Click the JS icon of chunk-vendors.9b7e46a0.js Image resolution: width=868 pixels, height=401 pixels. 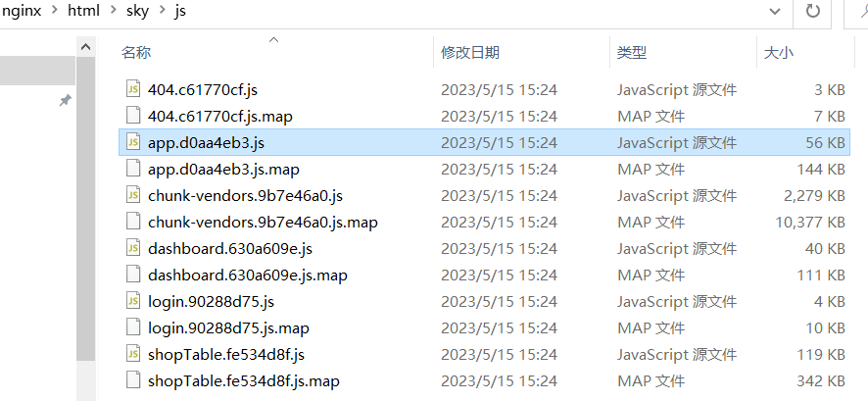(x=133, y=195)
